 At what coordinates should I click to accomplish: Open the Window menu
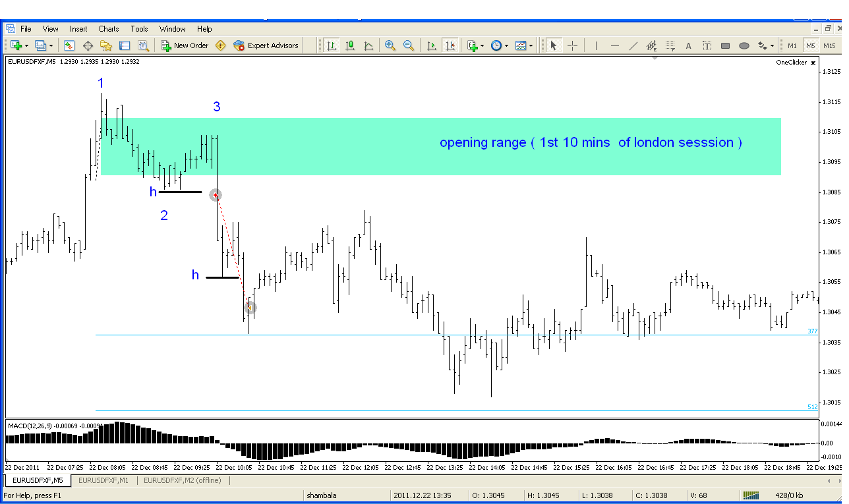tap(173, 29)
